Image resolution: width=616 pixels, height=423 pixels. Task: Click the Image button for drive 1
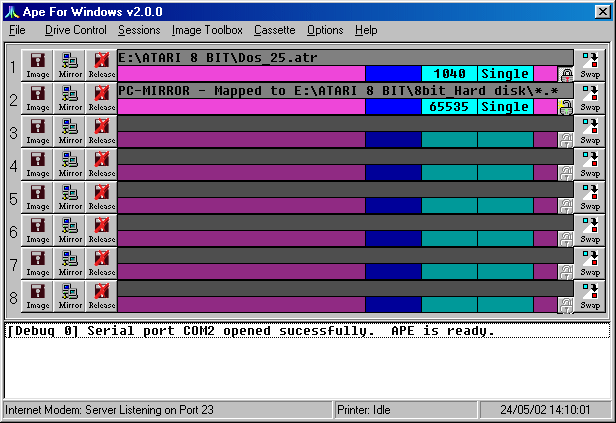coord(37,65)
